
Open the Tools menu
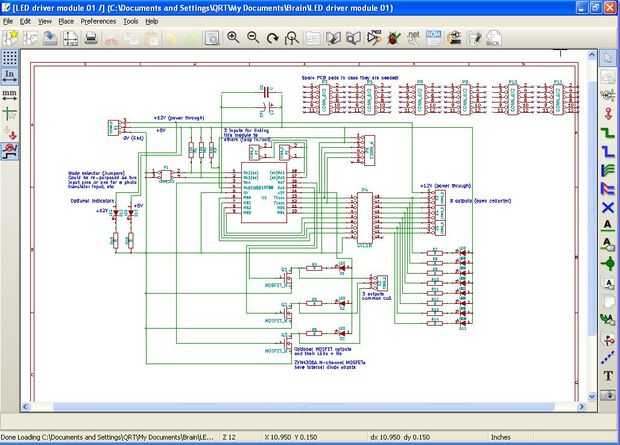coord(130,21)
